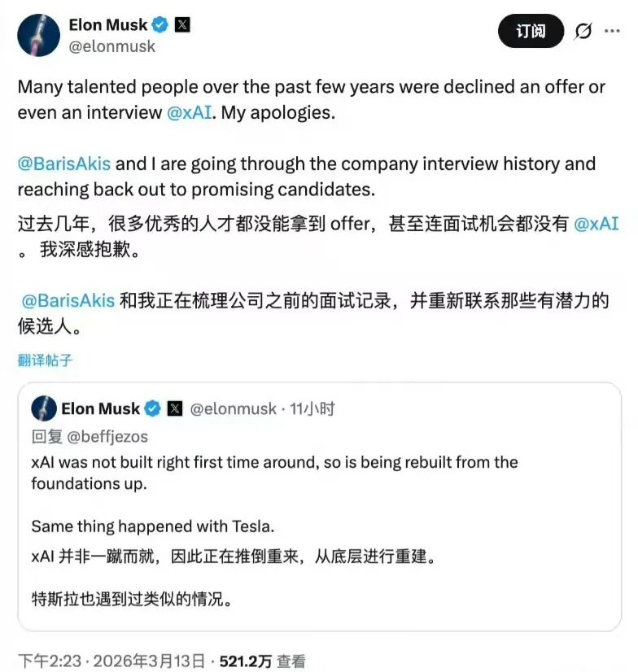This screenshot has height=672, width=638.
Task: Click the 11小时 timestamp in the quoted post
Action: 312,408
